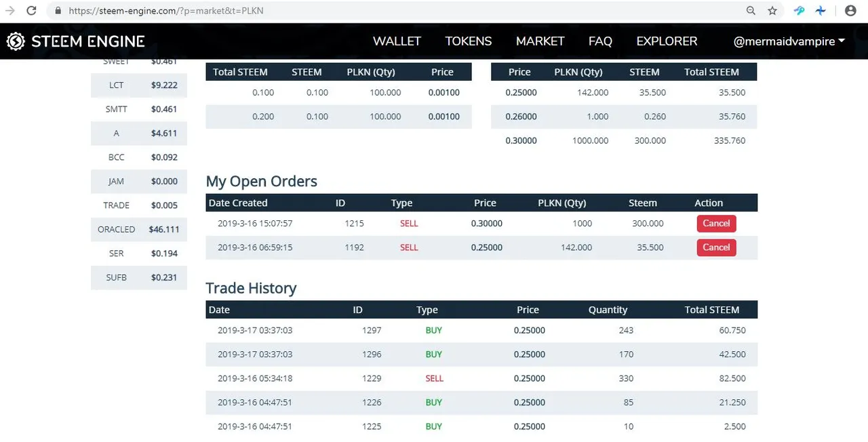Click trade history ID 1226
Screen dimensions: 868x442
[x=372, y=403]
